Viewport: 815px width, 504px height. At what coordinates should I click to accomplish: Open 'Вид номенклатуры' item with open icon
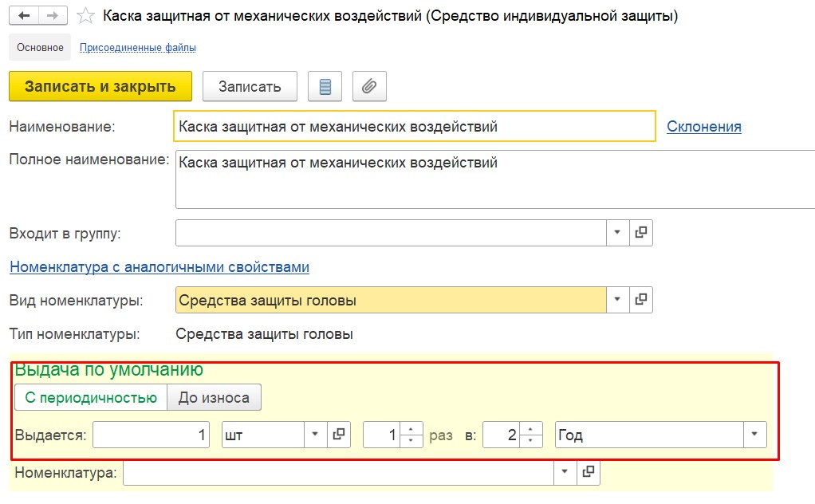click(x=641, y=299)
